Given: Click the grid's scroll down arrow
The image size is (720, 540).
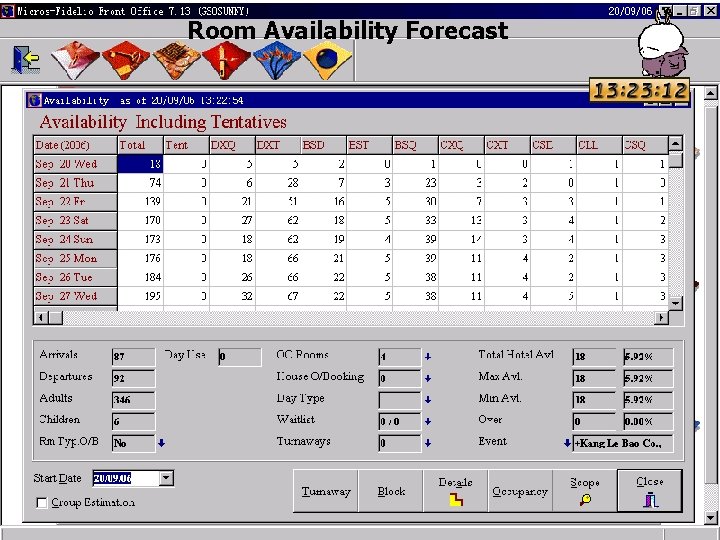Looking at the screenshot, I should 675,304.
